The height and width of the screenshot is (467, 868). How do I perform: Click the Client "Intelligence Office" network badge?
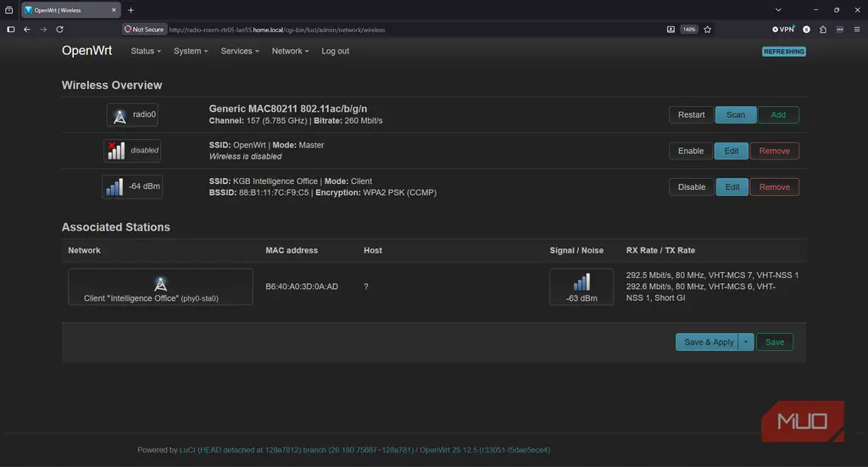160,286
